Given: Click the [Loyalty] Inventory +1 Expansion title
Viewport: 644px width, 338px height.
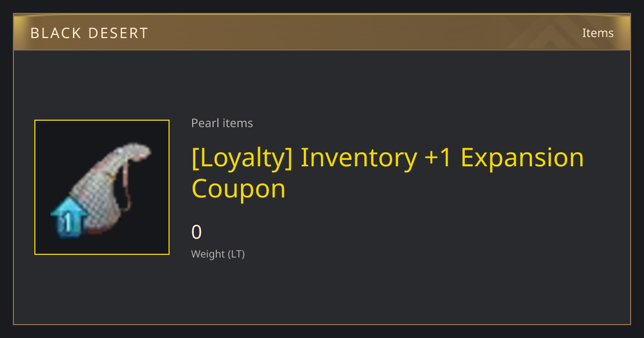Looking at the screenshot, I should 387,158.
